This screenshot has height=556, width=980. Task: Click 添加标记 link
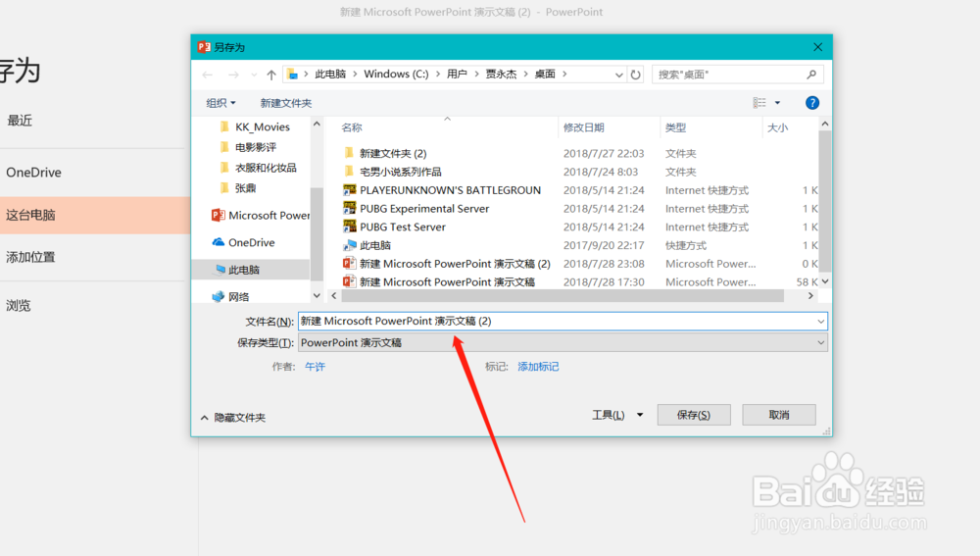pos(538,367)
